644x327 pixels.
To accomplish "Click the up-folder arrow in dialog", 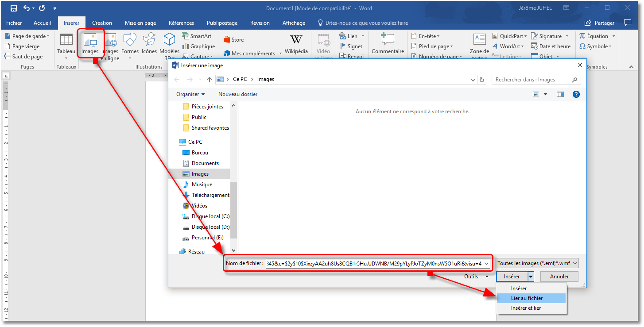I will point(209,80).
